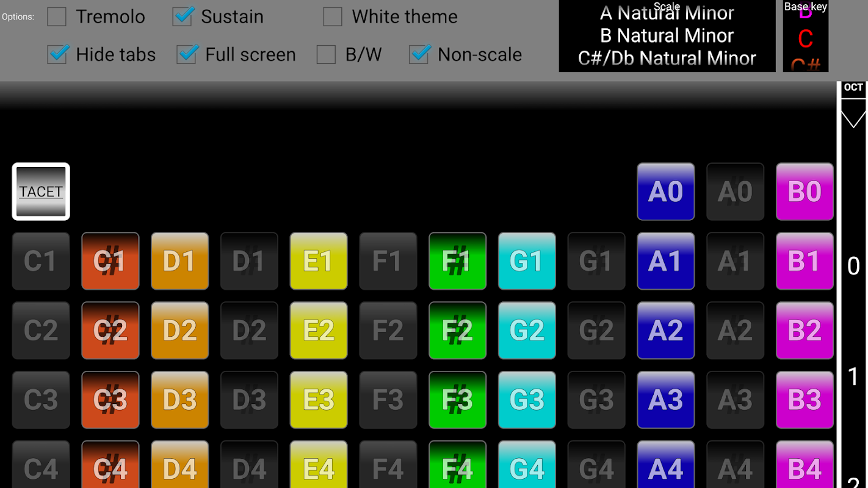868x488 pixels.
Task: Tap the gray F2 pad
Action: coord(388,331)
